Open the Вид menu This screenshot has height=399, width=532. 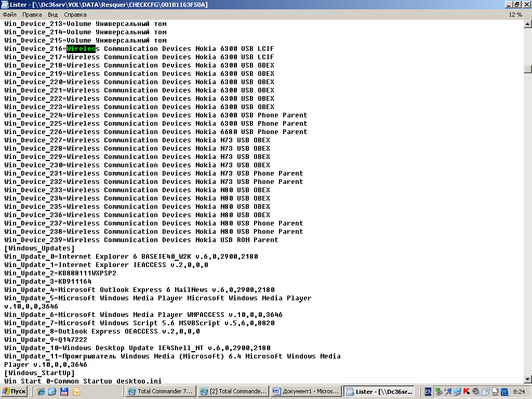[52, 15]
